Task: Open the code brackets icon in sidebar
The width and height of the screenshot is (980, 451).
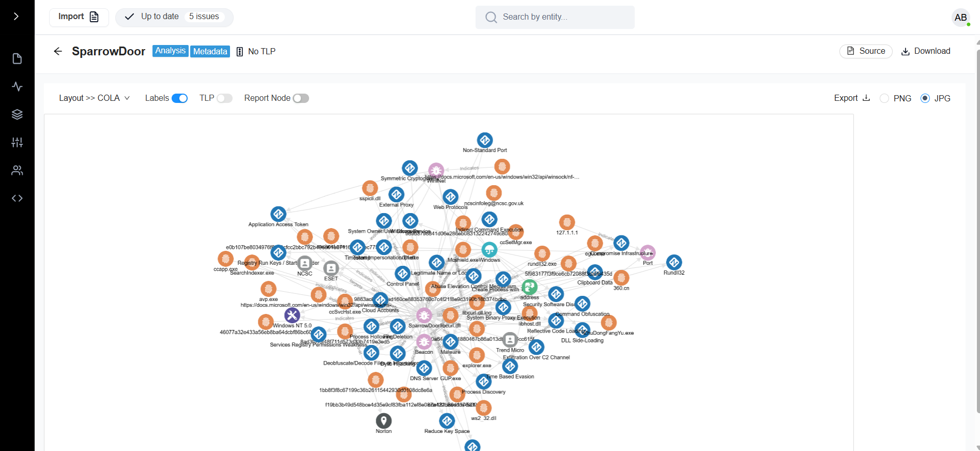Action: coord(17,199)
